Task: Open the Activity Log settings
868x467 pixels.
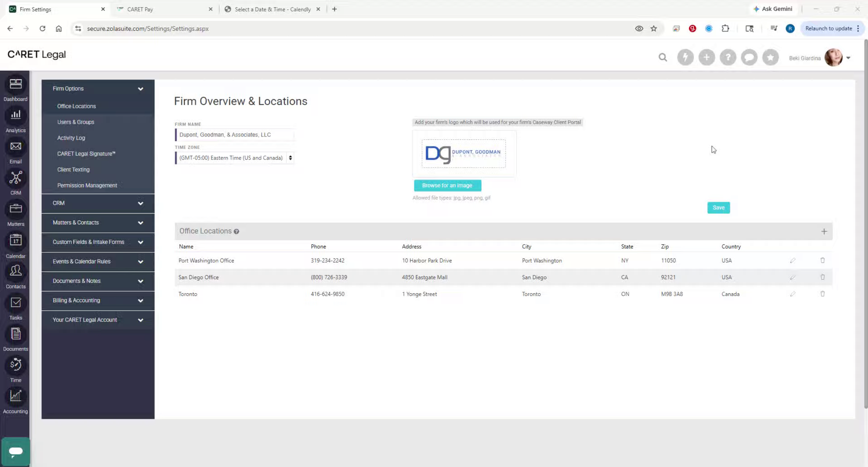Action: [71, 138]
